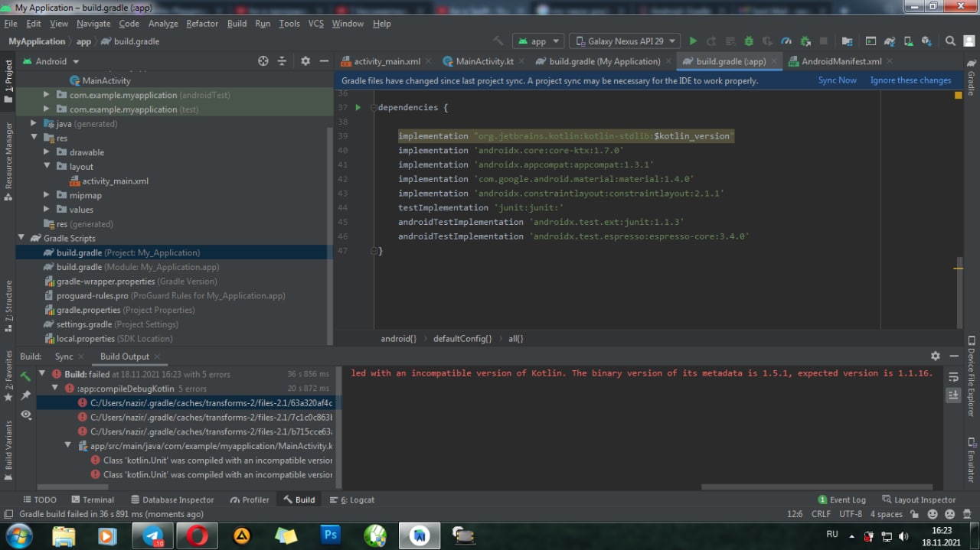The image size is (980, 550).
Task: Open the VCS menu
Action: coord(316,24)
